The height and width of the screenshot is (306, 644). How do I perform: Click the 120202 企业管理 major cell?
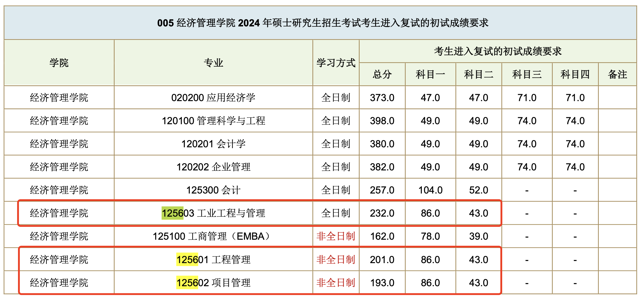213,167
